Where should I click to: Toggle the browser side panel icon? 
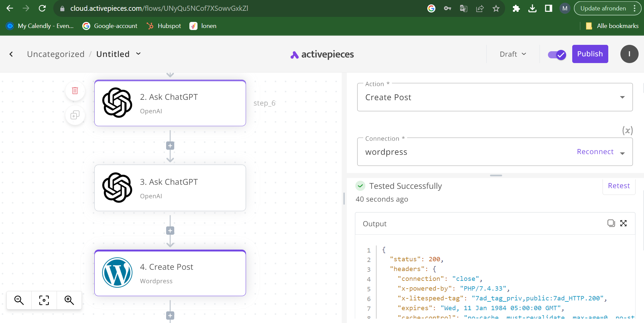pos(549,8)
